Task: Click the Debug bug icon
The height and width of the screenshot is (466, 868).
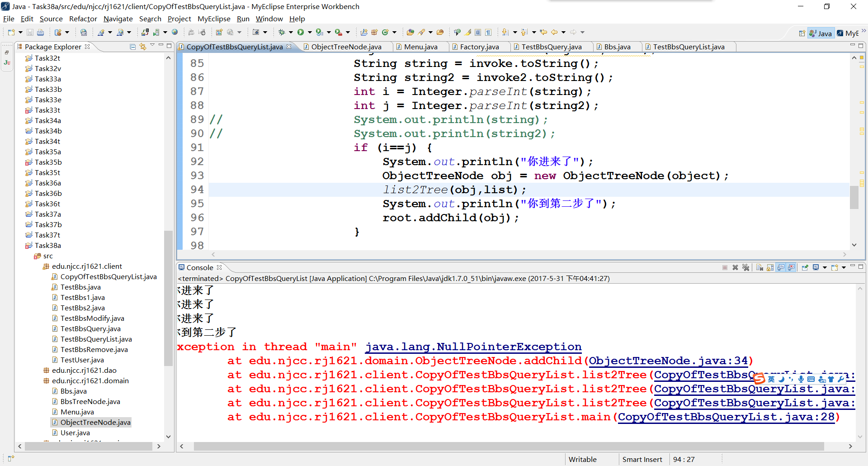Action: (281, 32)
